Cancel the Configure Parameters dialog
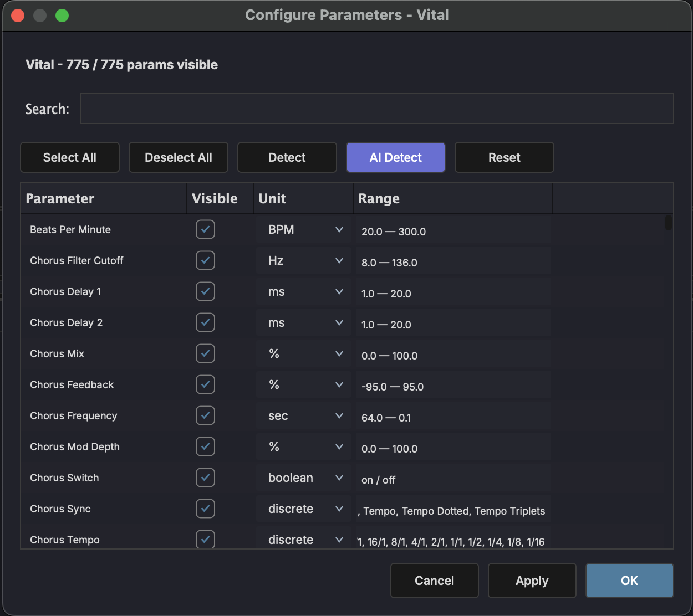This screenshot has width=693, height=616. 434,581
